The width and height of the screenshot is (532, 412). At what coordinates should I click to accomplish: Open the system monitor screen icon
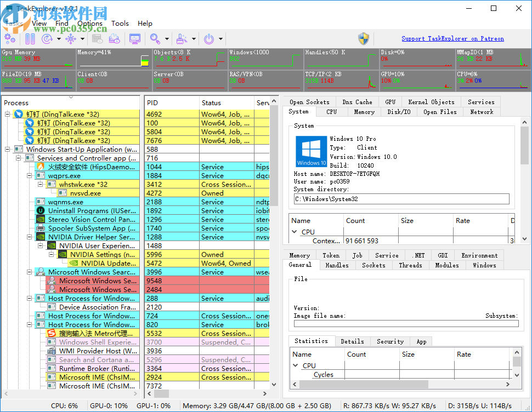click(134, 38)
